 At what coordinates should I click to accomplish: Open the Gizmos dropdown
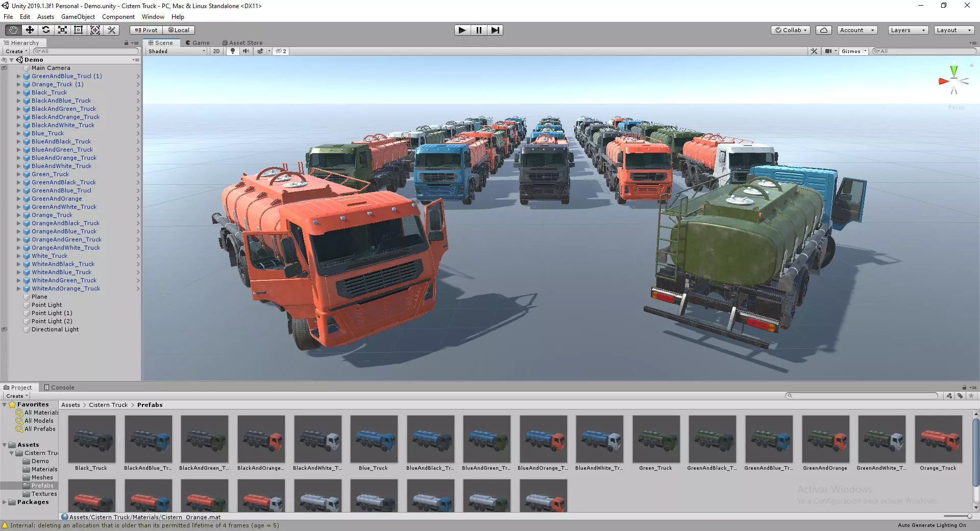pyautogui.click(x=854, y=51)
